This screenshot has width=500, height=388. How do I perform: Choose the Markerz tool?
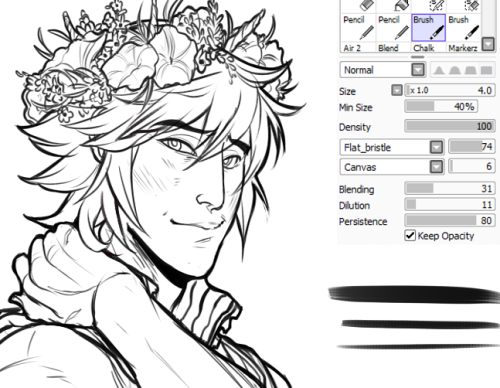pos(464,48)
